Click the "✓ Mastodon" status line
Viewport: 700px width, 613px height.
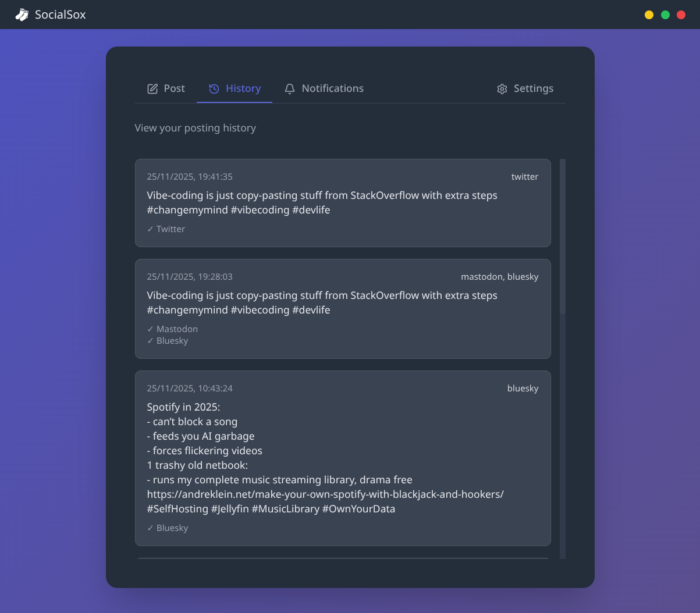click(172, 329)
